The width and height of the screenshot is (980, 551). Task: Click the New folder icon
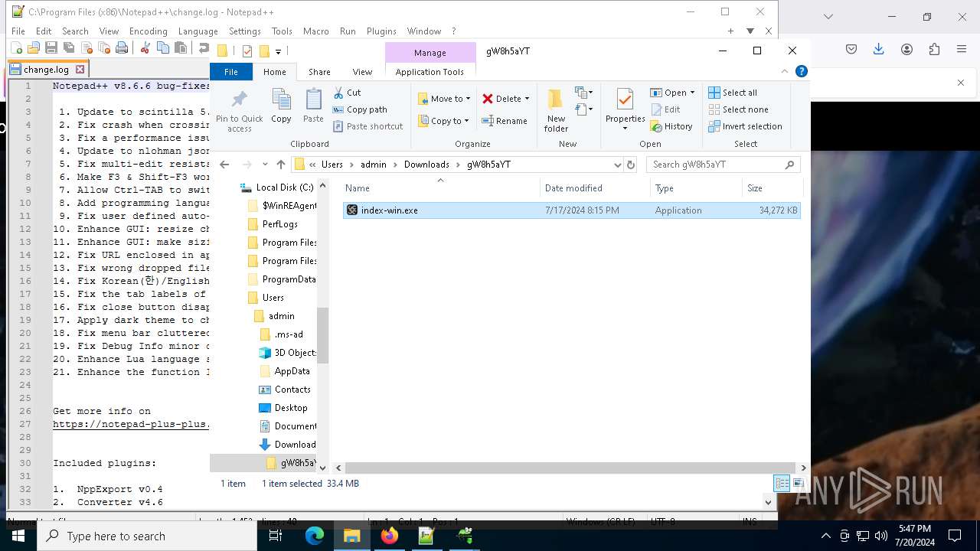pyautogui.click(x=556, y=110)
